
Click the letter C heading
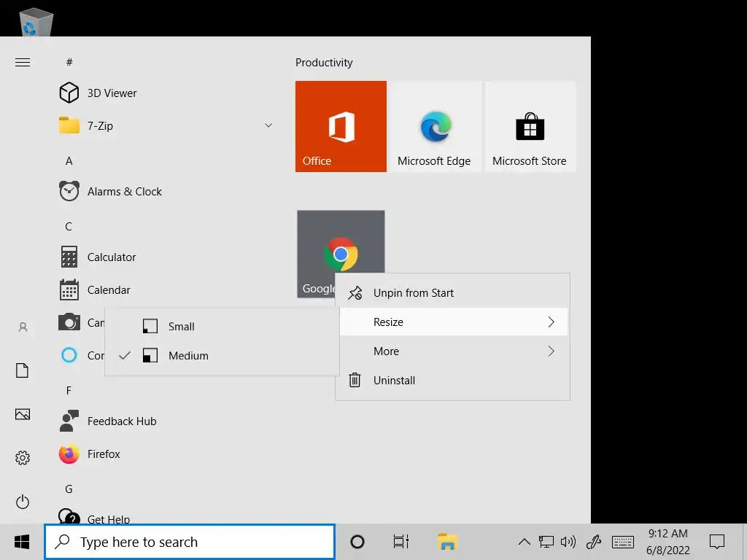pyautogui.click(x=69, y=226)
